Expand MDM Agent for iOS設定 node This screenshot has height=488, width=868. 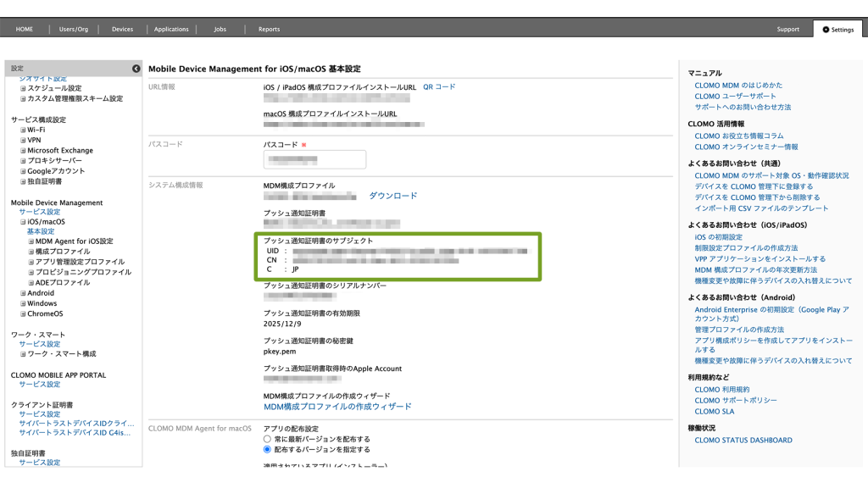point(31,241)
